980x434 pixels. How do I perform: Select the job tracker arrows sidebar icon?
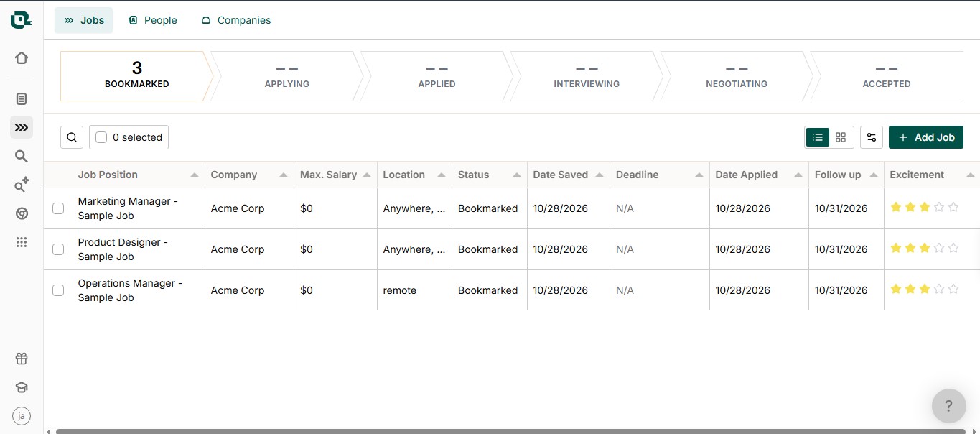point(22,127)
